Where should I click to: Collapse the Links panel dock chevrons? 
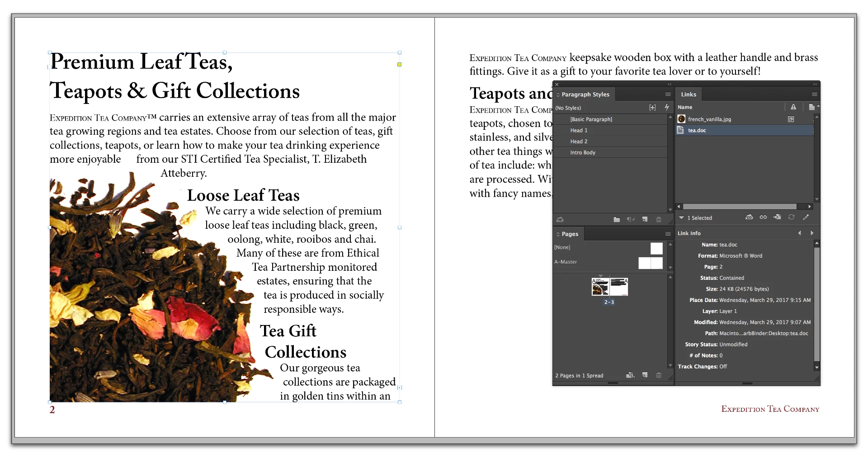[815, 84]
